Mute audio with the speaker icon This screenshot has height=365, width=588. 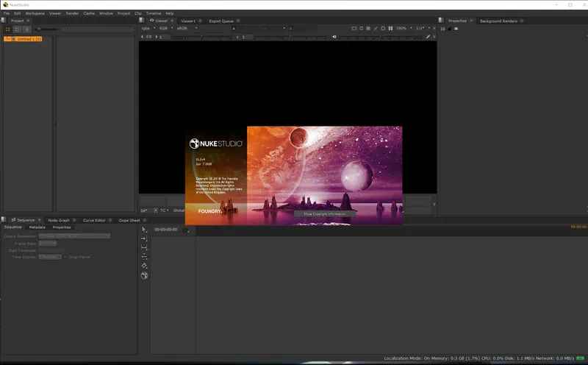tap(334, 37)
